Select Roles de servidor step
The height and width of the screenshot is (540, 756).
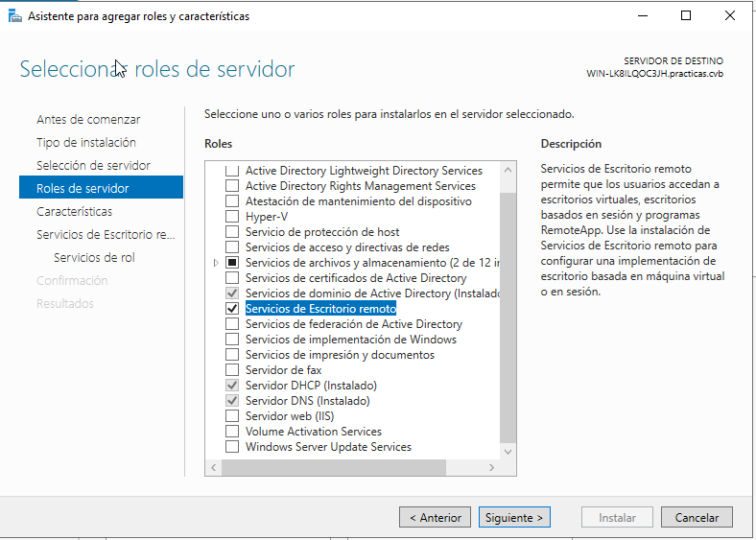[x=102, y=187]
